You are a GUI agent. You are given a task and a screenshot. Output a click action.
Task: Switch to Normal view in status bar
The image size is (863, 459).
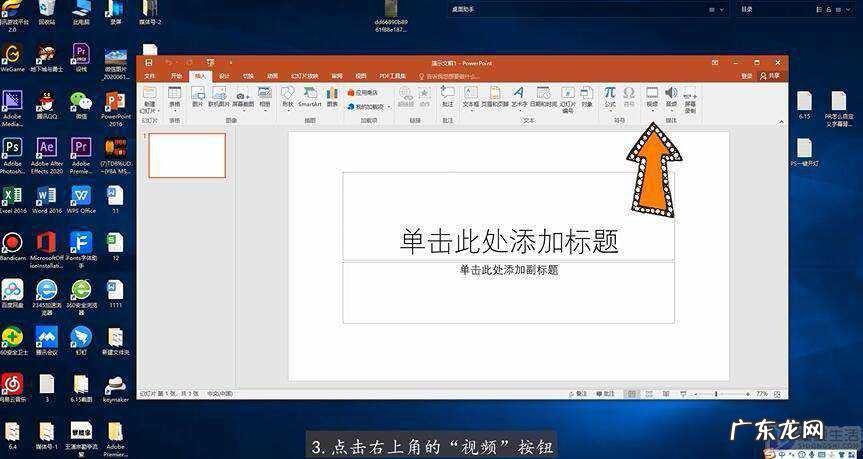(631, 394)
